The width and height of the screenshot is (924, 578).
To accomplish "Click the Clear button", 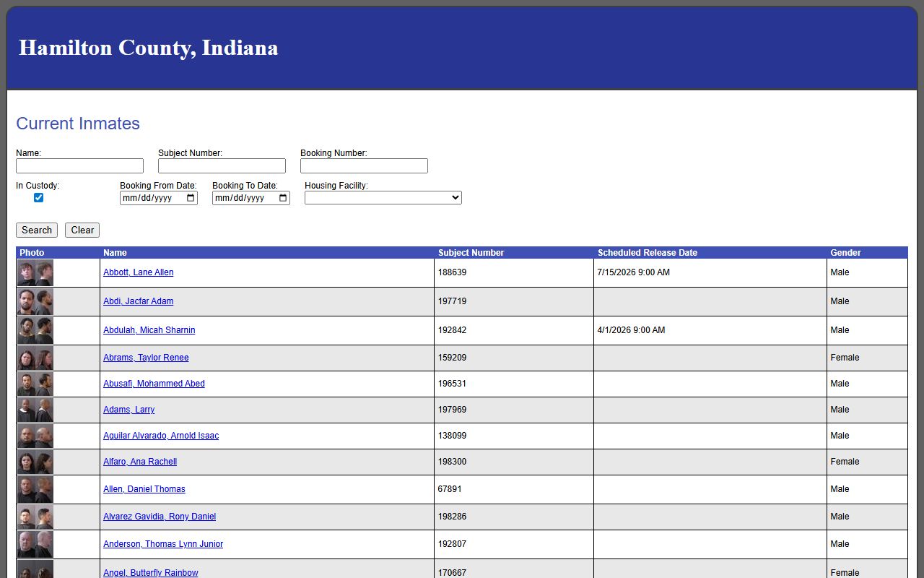I will pos(82,230).
